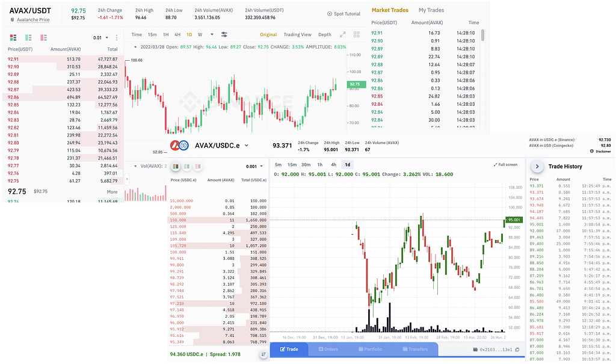
Task: Select 4H interval on Binance chart
Action: [x=177, y=34]
